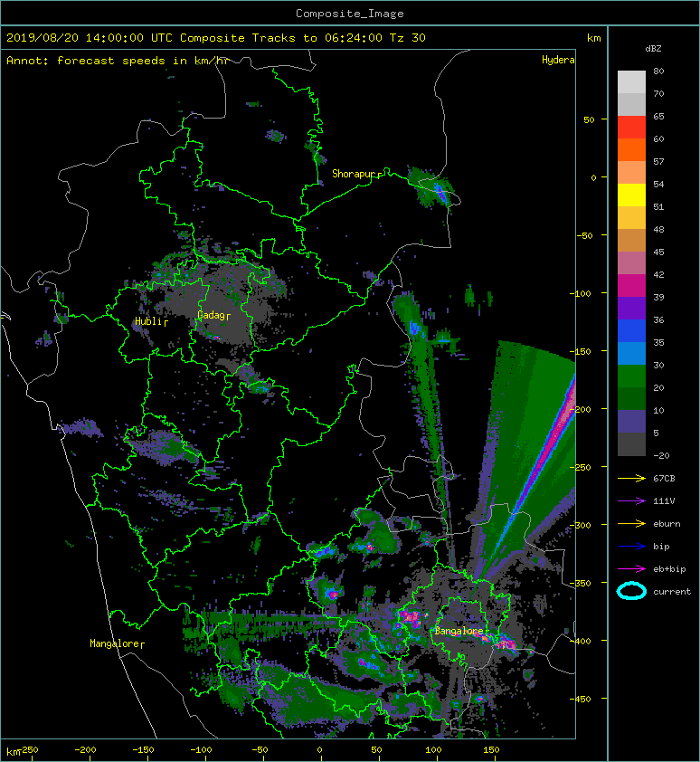Click the Bangalore city label

click(460, 631)
